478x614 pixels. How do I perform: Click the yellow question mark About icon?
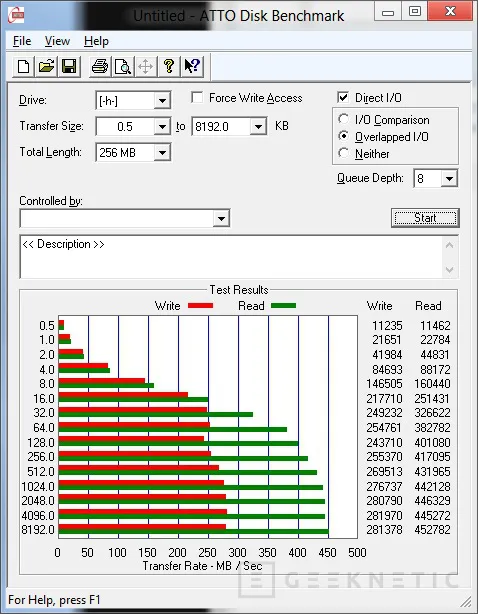[169, 66]
